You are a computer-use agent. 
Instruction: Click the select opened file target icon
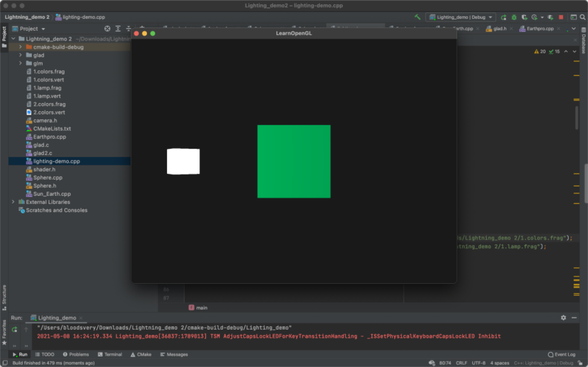pyautogui.click(x=107, y=29)
